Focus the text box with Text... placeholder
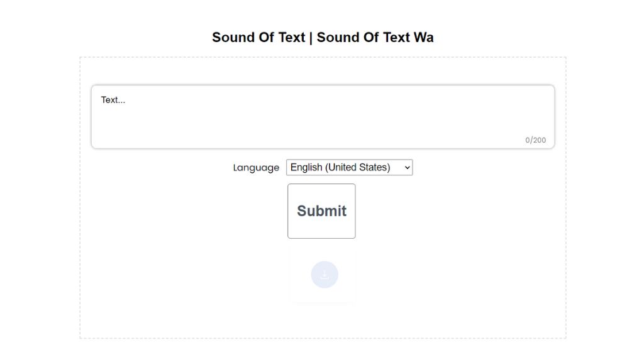This screenshot has height=362, width=644. click(322, 116)
